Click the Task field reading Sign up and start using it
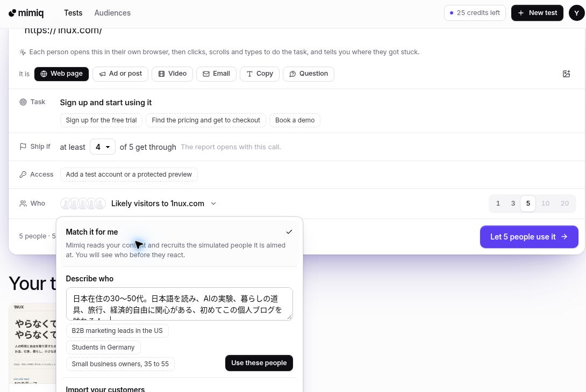Viewport: 586px width, 392px height. [x=106, y=103]
